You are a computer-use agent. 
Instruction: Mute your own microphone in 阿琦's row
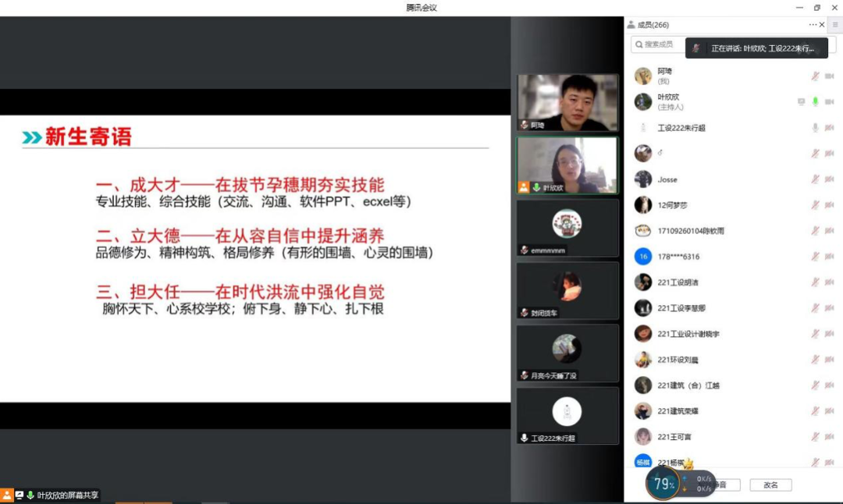coord(815,76)
